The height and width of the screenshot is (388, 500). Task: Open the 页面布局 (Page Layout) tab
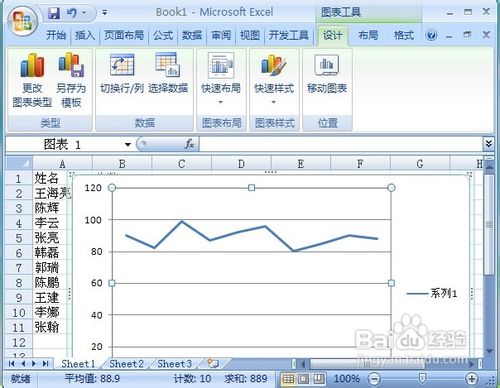(x=124, y=35)
